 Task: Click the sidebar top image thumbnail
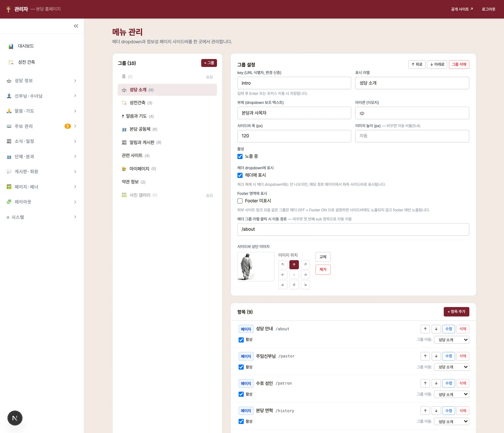[256, 267]
